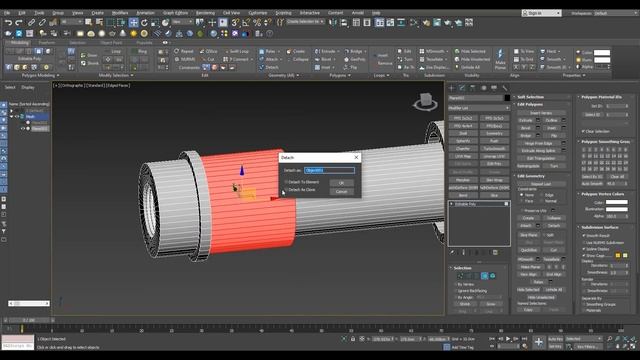Select the Edge constraint radio button
This screenshot has height=360, width=640.
point(542,195)
